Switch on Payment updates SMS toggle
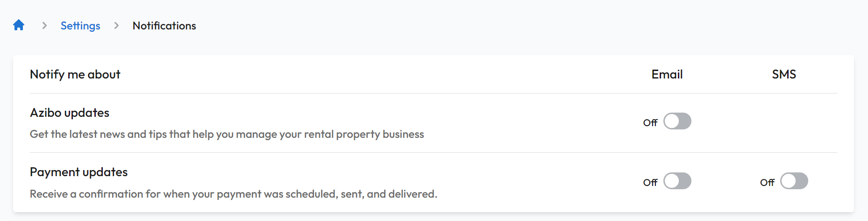 (794, 181)
